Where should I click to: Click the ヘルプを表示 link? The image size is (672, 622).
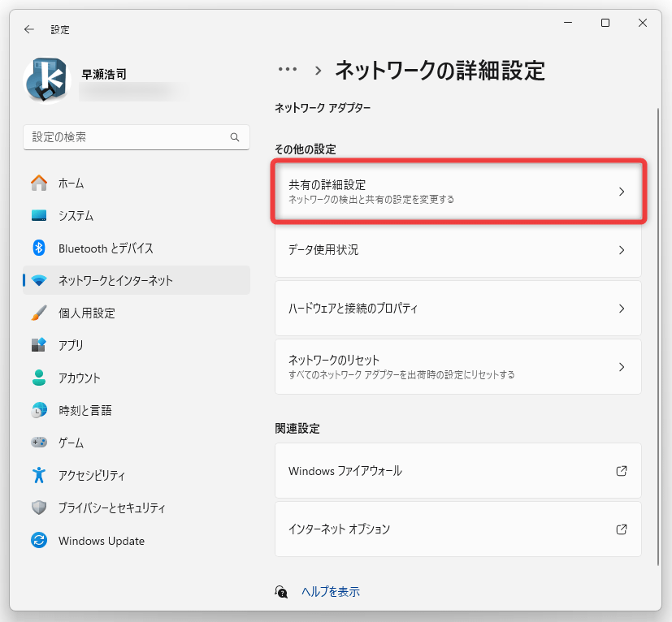(331, 592)
